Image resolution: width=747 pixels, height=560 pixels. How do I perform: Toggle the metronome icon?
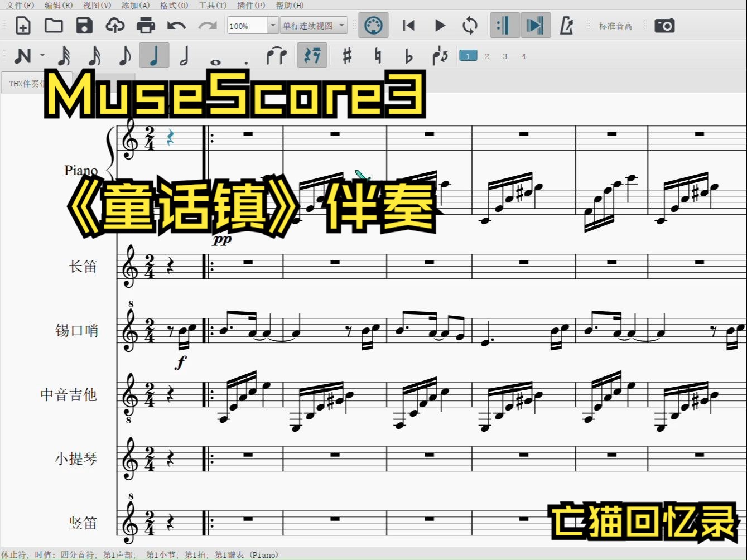pyautogui.click(x=567, y=26)
